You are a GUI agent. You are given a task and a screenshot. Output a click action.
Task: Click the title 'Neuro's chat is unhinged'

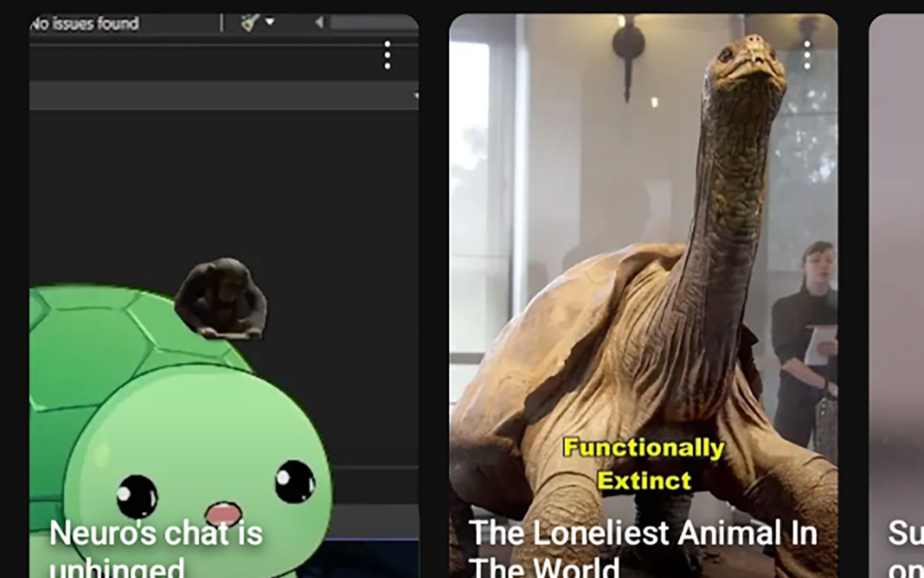(156, 548)
